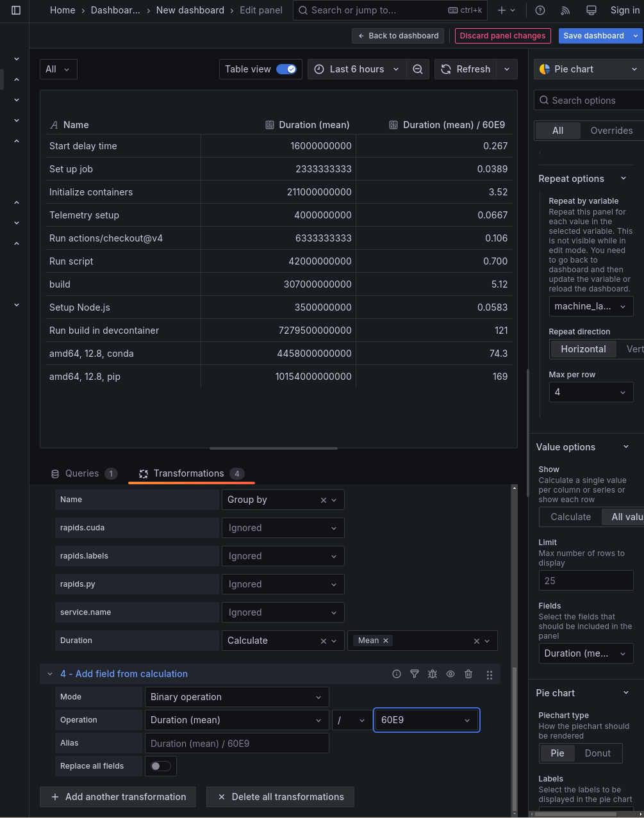Select Donut piechart type
The height and width of the screenshot is (818, 644).
tap(597, 753)
